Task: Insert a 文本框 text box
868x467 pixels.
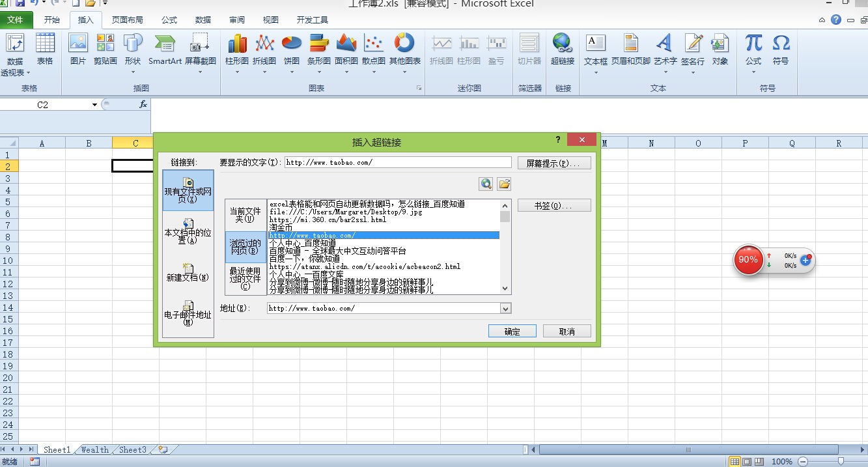Action: 595,50
